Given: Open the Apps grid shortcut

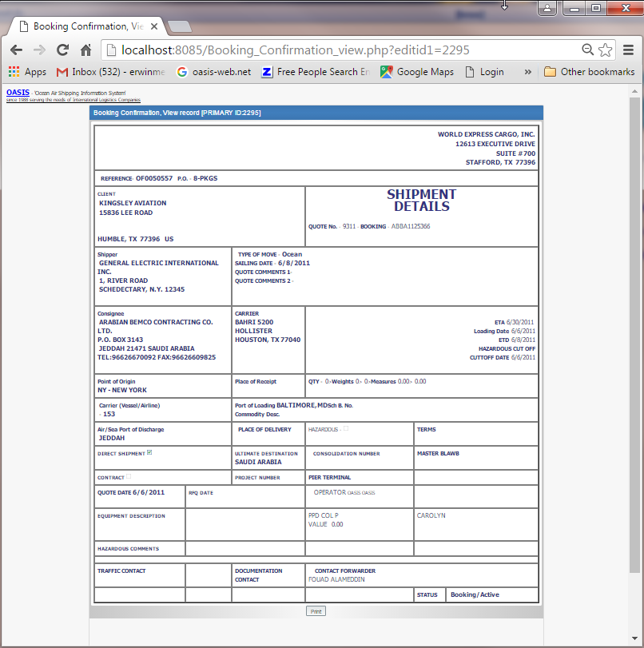Looking at the screenshot, I should tap(27, 72).
